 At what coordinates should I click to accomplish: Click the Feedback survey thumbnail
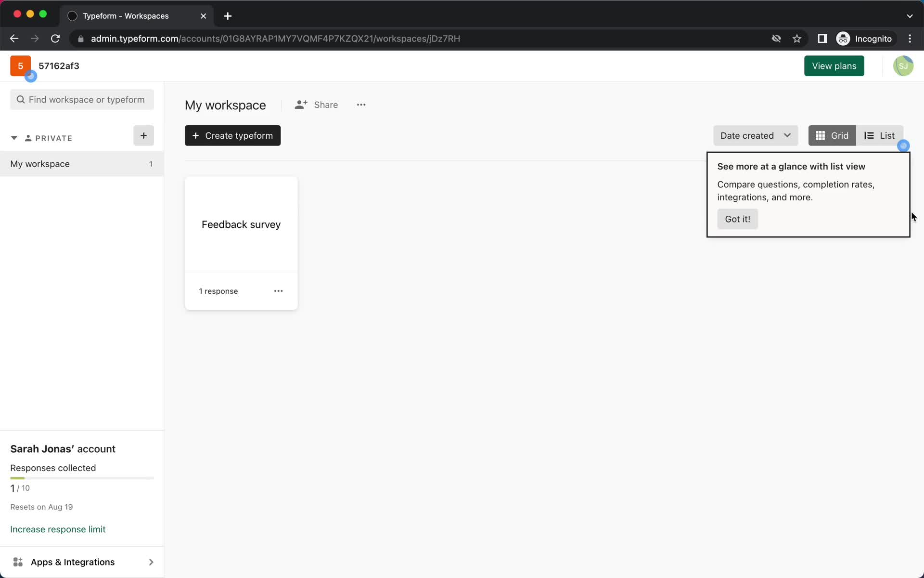pyautogui.click(x=241, y=224)
